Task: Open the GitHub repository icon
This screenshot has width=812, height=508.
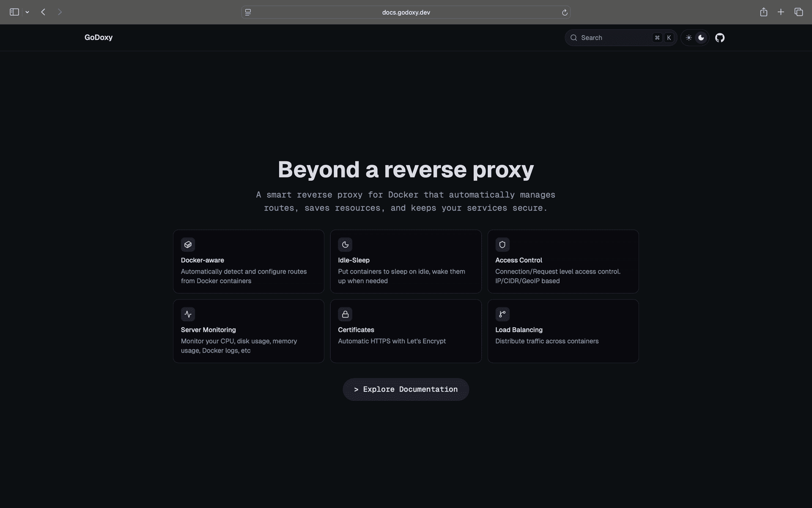Action: [x=719, y=38]
